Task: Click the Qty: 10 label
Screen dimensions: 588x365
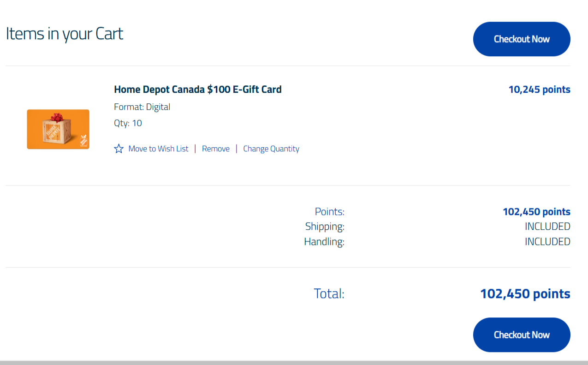Action: coord(128,123)
